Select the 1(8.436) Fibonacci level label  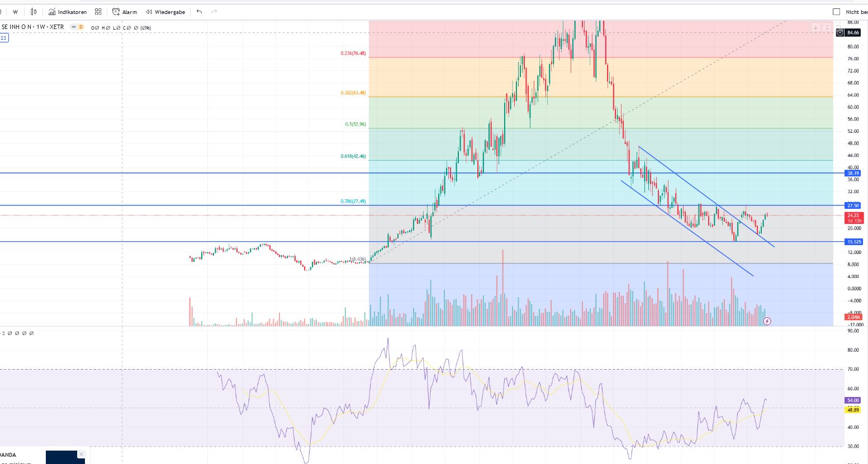pyautogui.click(x=358, y=259)
